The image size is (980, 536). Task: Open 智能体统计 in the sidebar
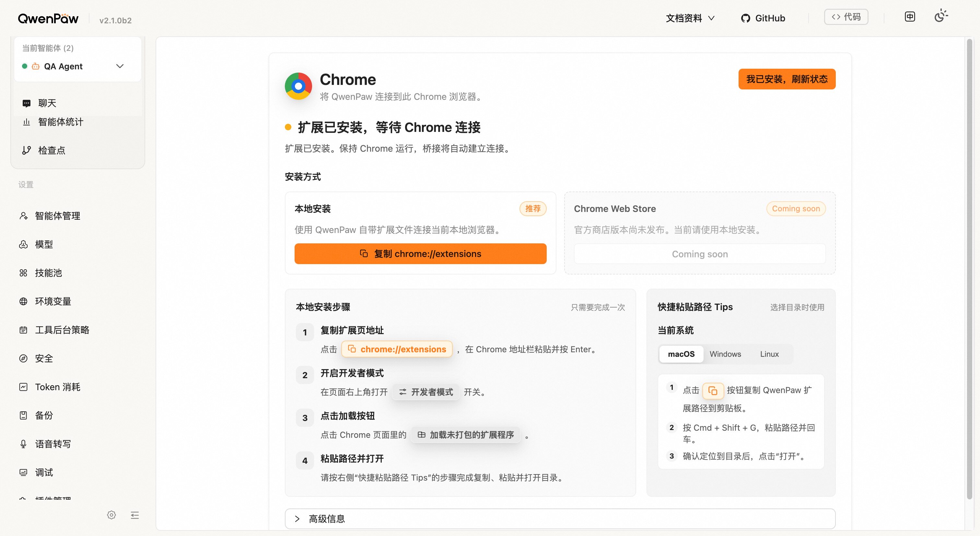click(x=77, y=122)
